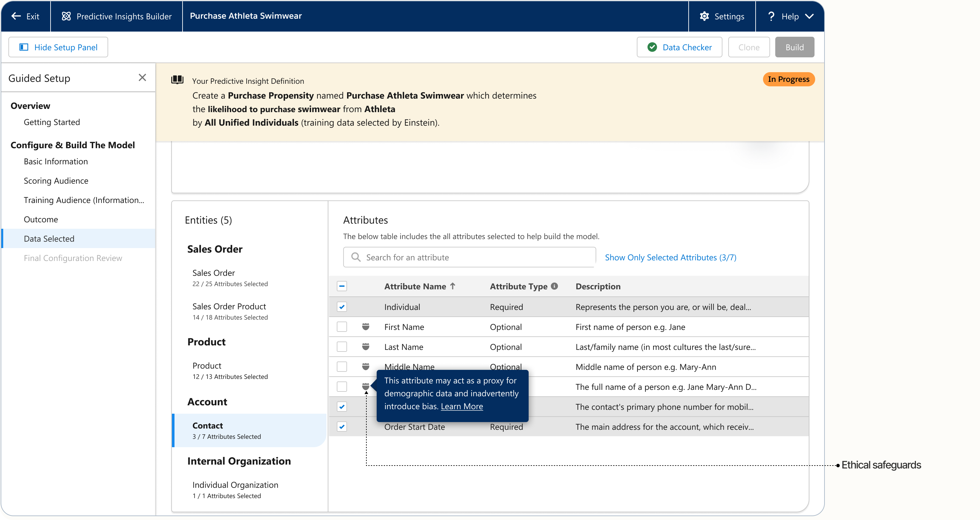Uncheck the Individual attribute checkbox

tap(342, 307)
